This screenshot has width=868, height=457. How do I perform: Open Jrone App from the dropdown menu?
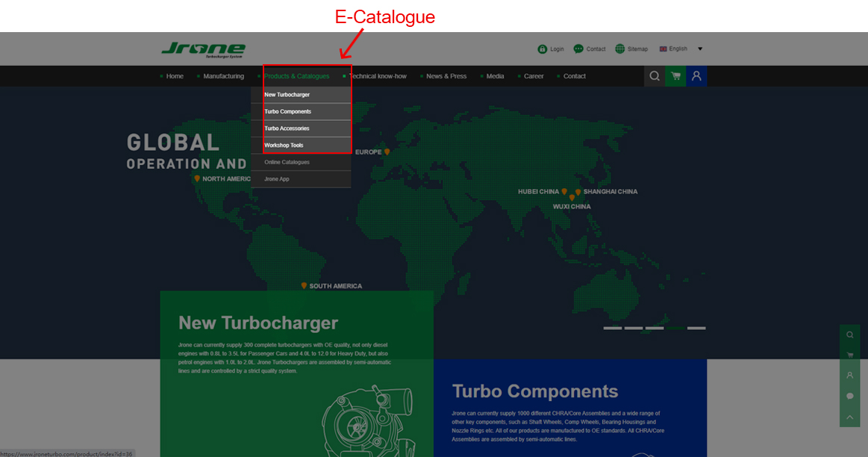pos(301,179)
